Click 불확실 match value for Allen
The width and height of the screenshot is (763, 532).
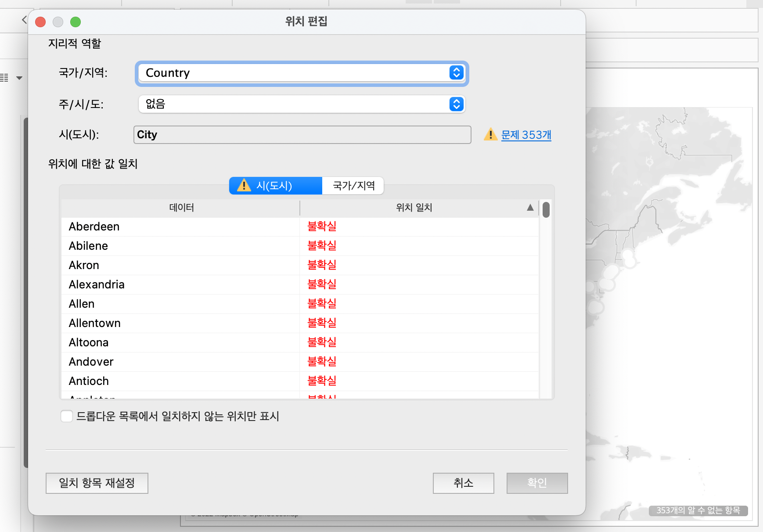click(322, 304)
